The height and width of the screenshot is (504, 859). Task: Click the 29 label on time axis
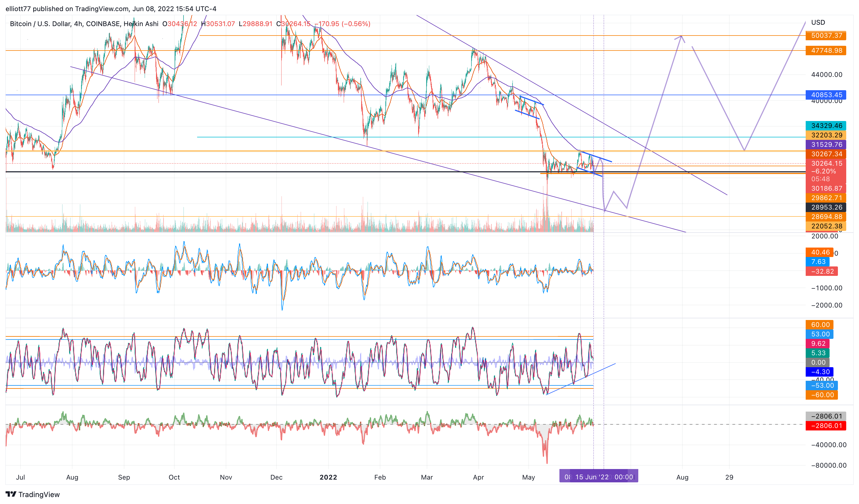729,477
